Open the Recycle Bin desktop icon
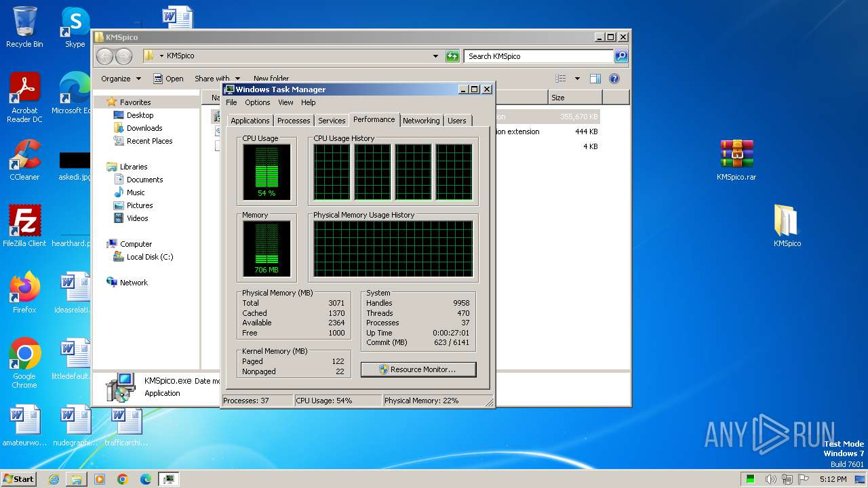Image resolution: width=868 pixels, height=488 pixels. pyautogui.click(x=24, y=27)
